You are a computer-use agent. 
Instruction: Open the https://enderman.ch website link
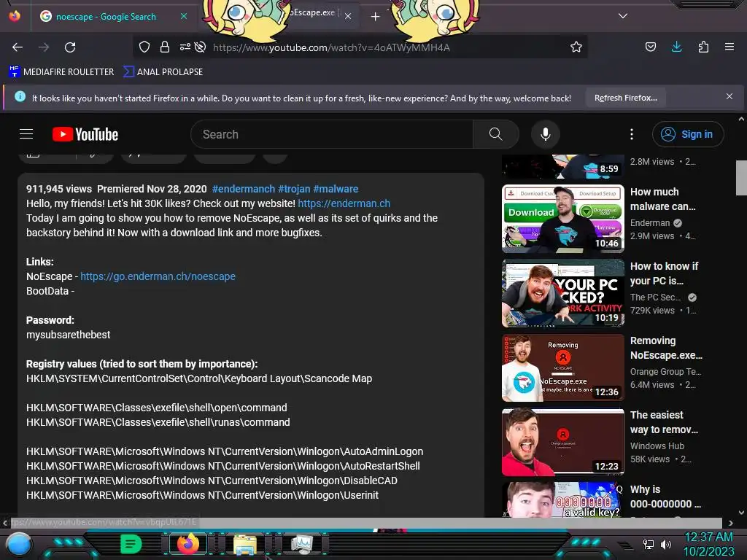click(344, 203)
